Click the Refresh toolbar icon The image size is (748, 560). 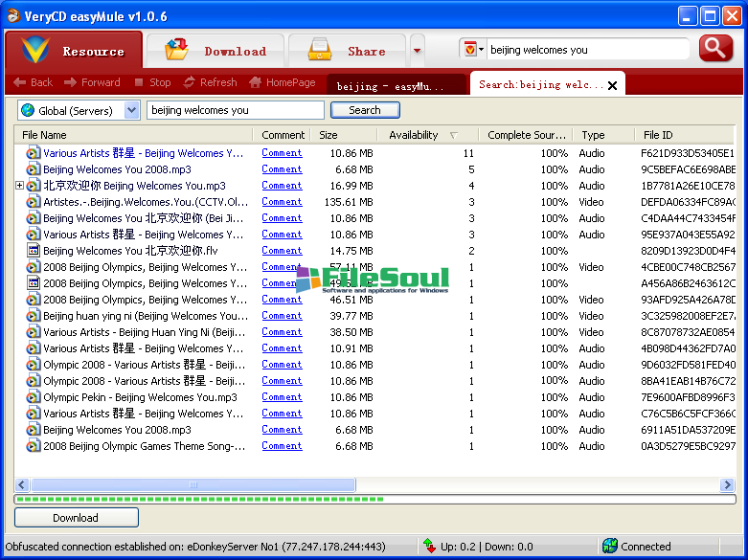(190, 83)
